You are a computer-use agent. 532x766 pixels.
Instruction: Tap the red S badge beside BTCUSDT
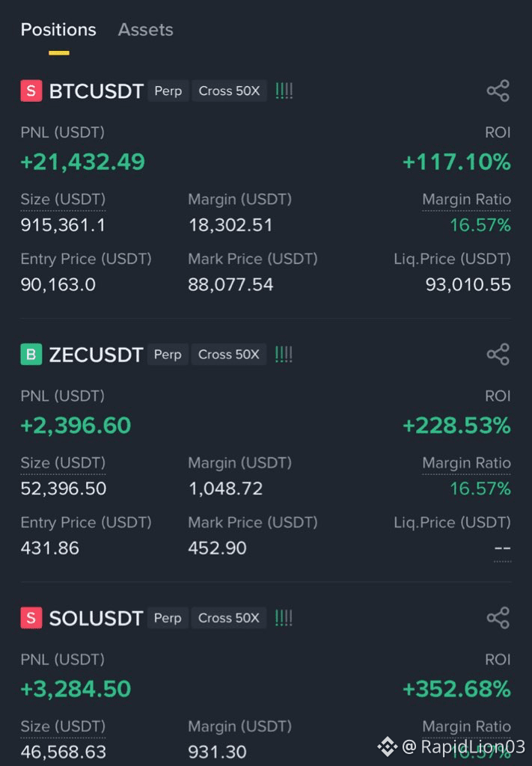[31, 91]
